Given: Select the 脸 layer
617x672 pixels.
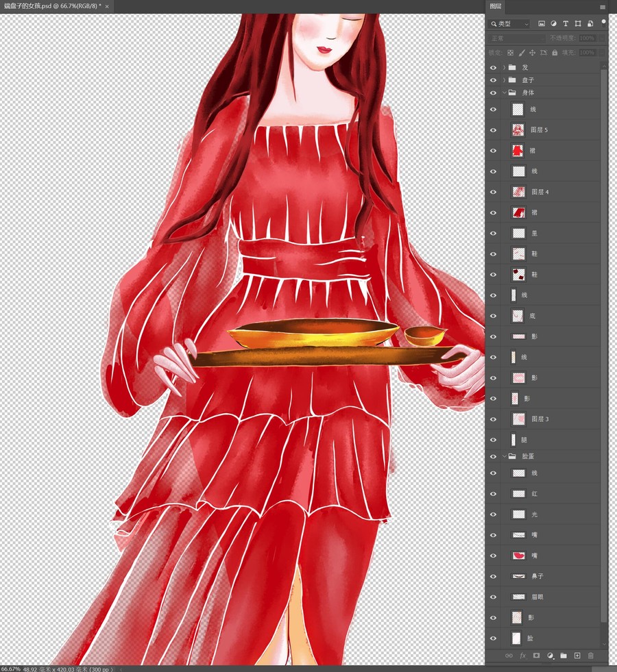Looking at the screenshot, I should [543, 638].
